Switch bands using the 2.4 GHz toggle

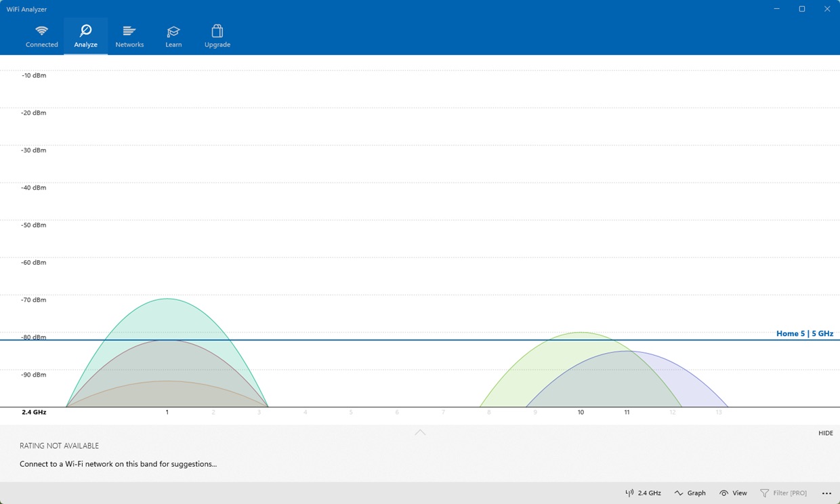[643, 492]
